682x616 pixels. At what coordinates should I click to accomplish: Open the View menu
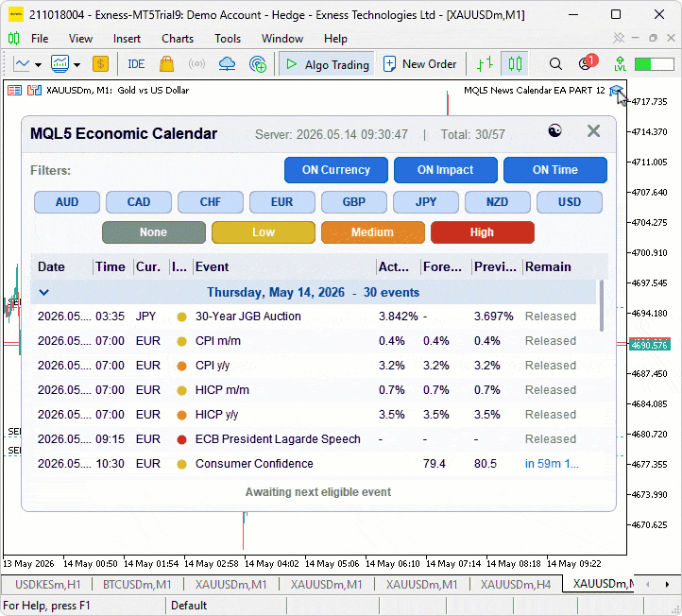click(80, 39)
